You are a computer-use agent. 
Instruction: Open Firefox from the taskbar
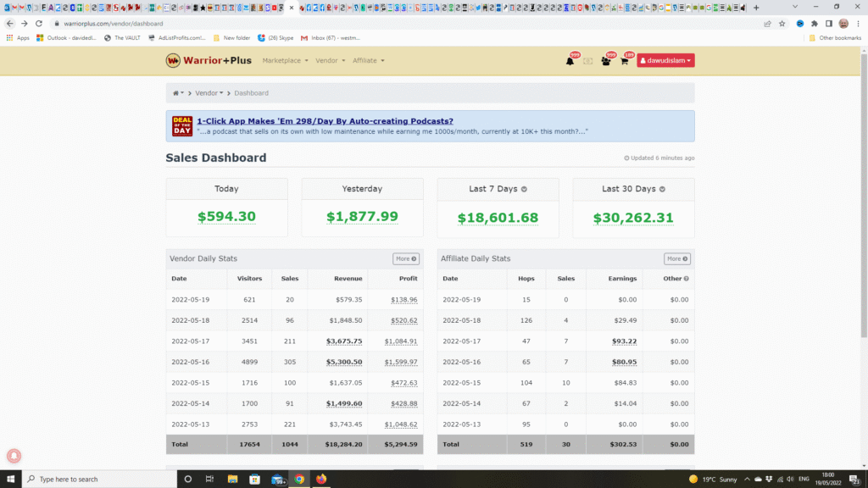pos(320,479)
